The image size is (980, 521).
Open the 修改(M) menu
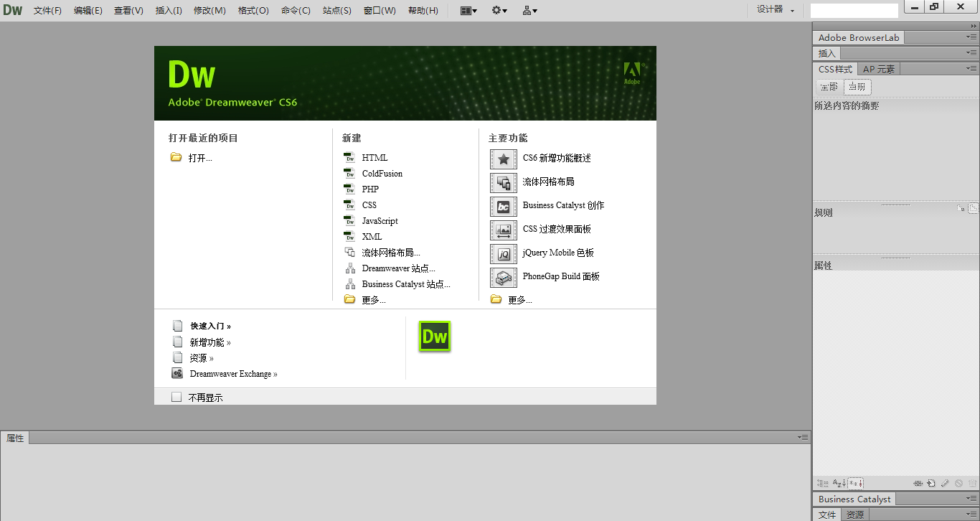(209, 11)
